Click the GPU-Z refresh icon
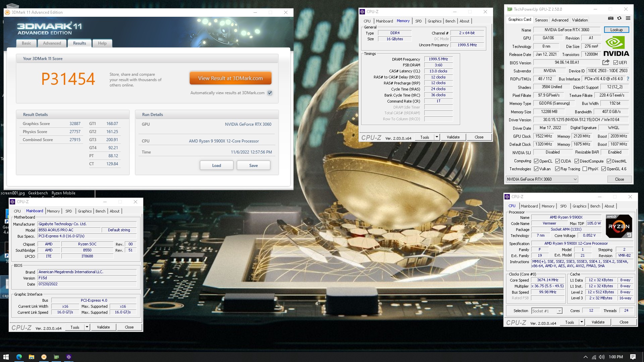The width and height of the screenshot is (644, 362). tap(619, 18)
